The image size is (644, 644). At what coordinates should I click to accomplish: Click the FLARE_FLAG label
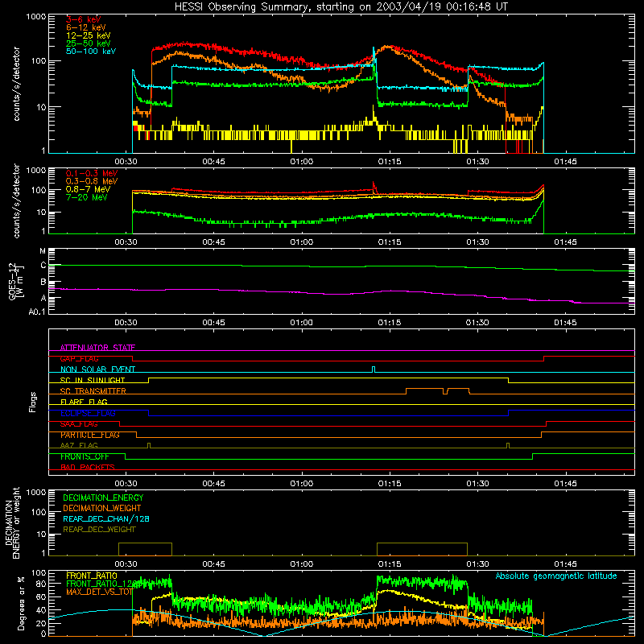(x=84, y=402)
